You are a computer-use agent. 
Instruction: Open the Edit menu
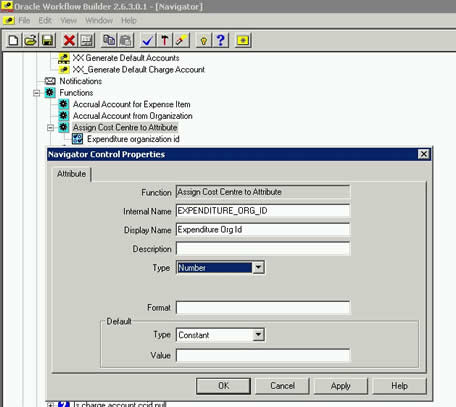[x=45, y=20]
